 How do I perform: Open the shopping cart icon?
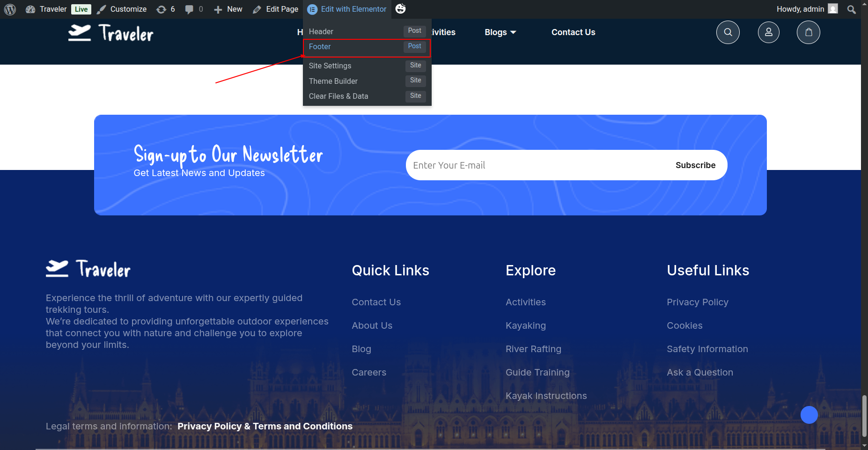pyautogui.click(x=808, y=32)
